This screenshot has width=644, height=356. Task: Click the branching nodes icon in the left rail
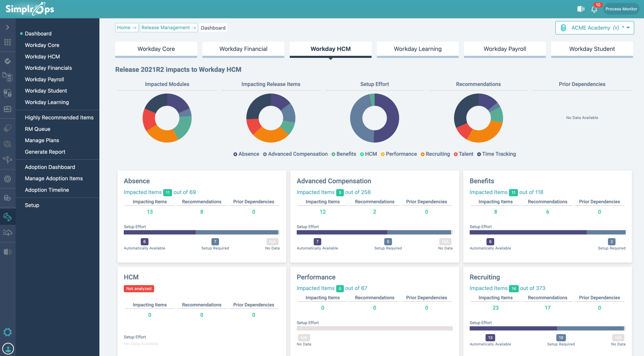(8, 159)
